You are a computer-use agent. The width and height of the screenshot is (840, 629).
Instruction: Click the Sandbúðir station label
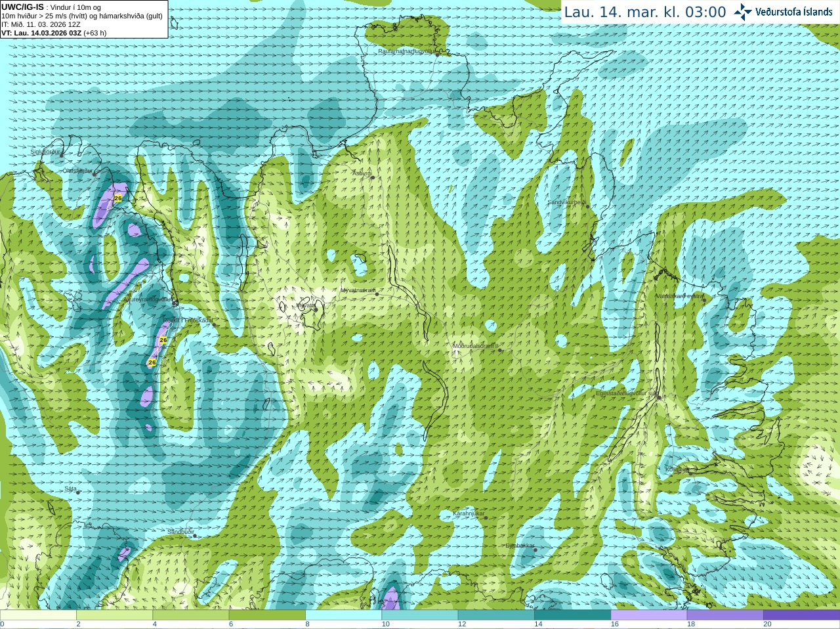(180, 532)
